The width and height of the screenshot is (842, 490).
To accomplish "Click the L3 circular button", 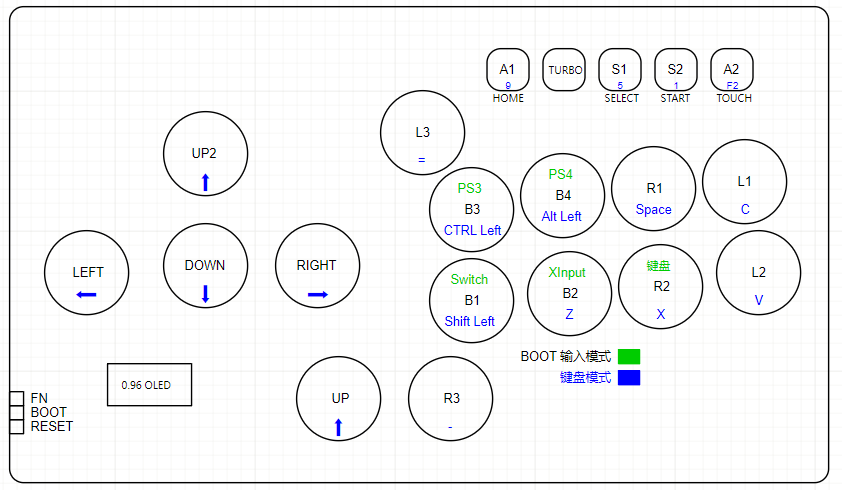I will [x=422, y=133].
